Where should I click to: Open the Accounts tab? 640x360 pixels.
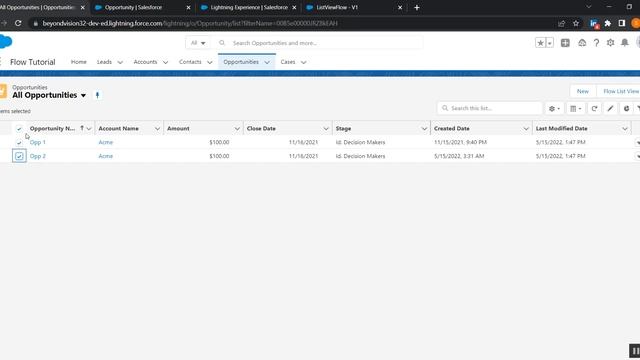pos(145,62)
